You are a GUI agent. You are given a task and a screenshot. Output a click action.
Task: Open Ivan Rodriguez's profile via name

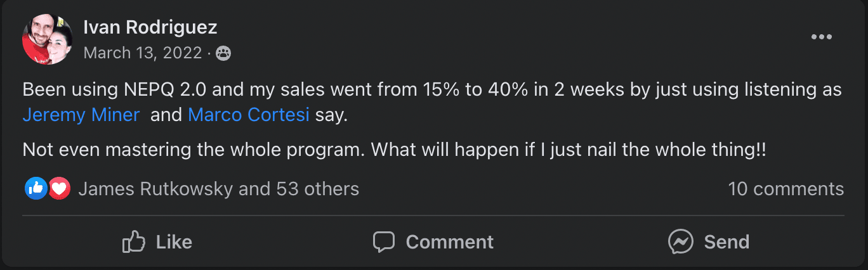pos(150,27)
